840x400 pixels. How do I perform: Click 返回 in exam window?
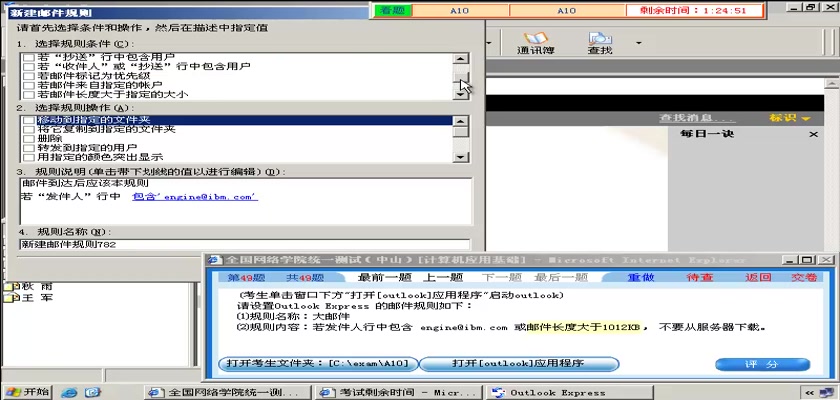[x=758, y=277]
